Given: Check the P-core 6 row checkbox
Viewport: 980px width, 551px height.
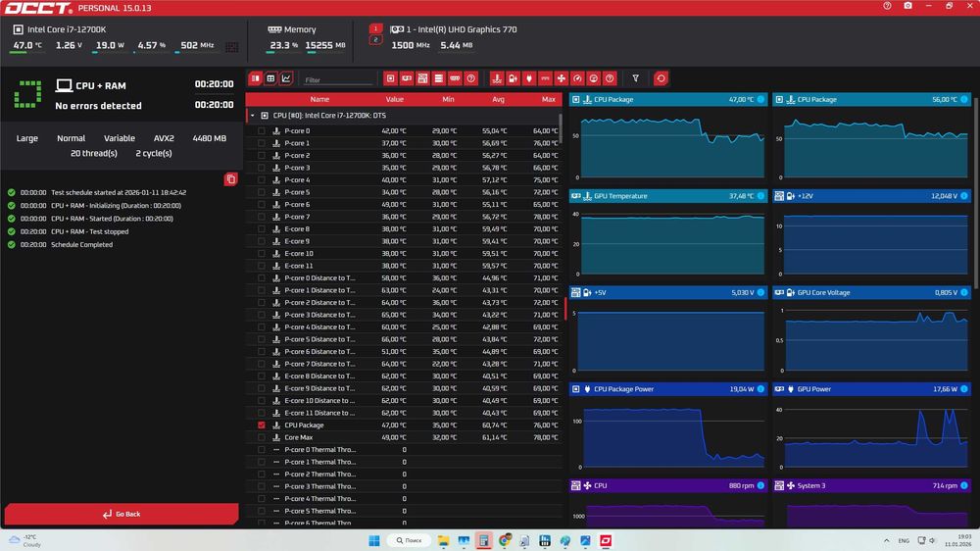Looking at the screenshot, I should [x=262, y=205].
